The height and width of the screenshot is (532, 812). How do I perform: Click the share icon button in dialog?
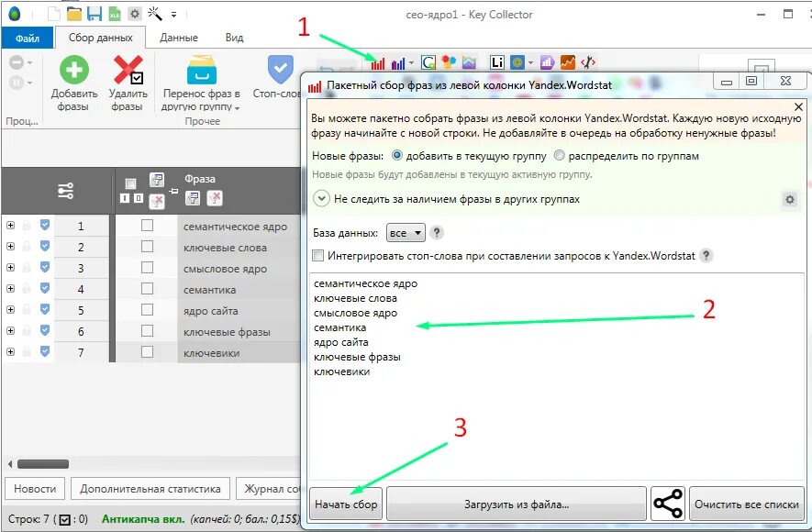tap(668, 504)
